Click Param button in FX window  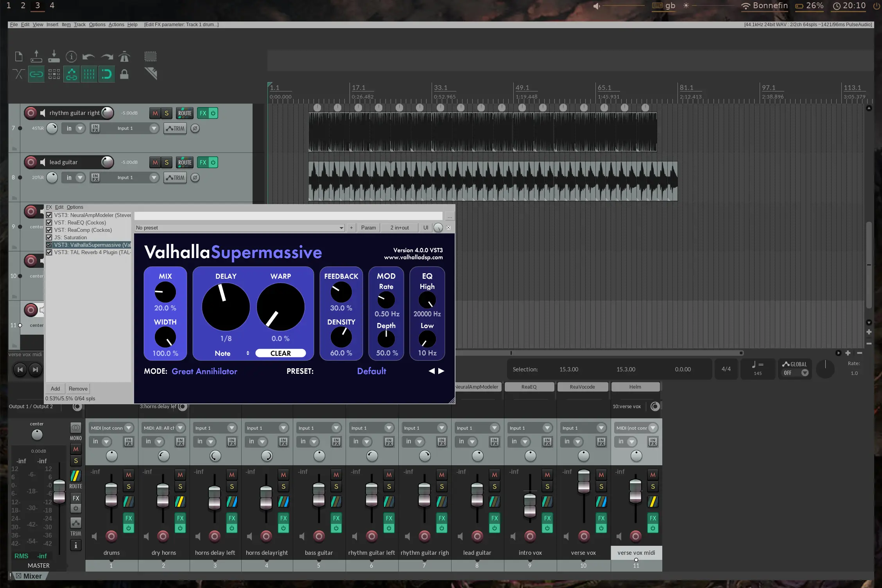368,228
